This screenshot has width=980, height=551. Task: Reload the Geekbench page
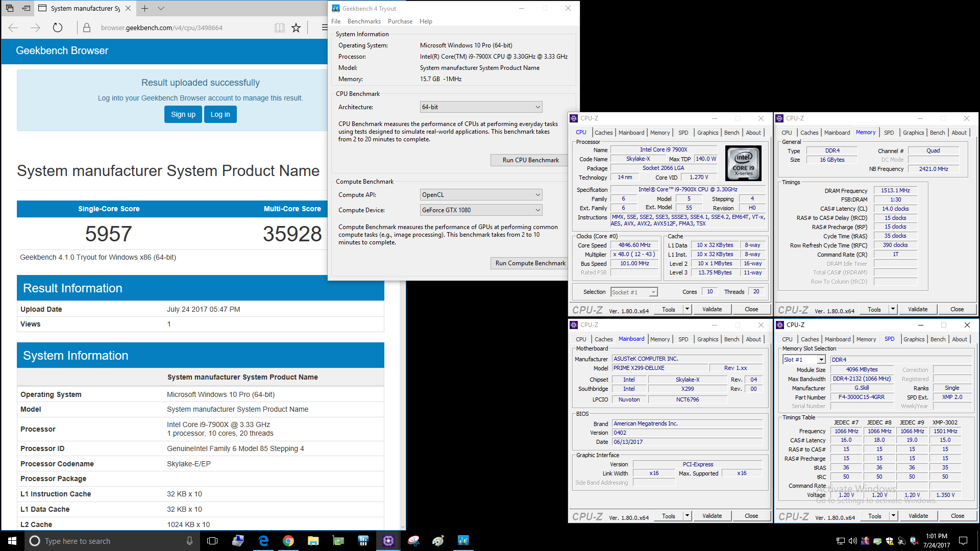tap(58, 28)
